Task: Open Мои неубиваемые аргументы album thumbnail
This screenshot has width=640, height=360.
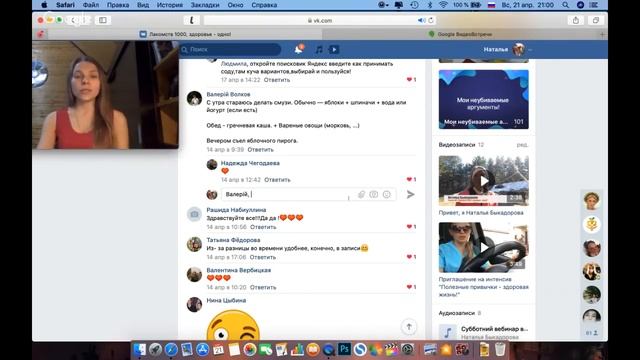Action: click(484, 100)
